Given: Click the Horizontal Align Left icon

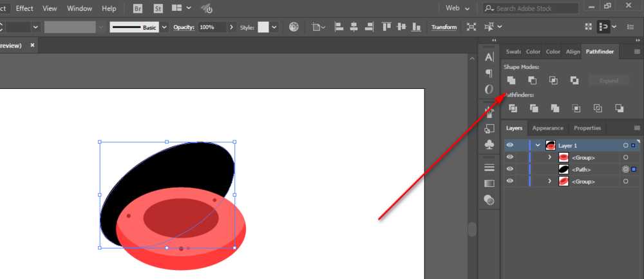Looking at the screenshot, I should click(338, 27).
